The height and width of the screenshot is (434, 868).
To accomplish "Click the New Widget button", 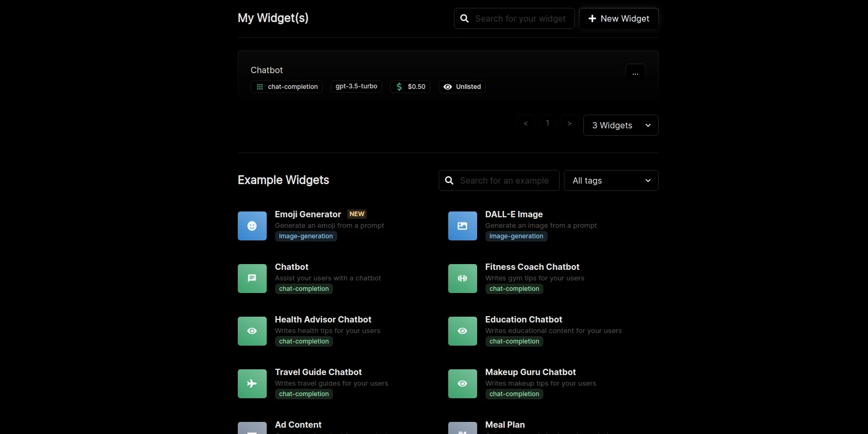I will [618, 18].
